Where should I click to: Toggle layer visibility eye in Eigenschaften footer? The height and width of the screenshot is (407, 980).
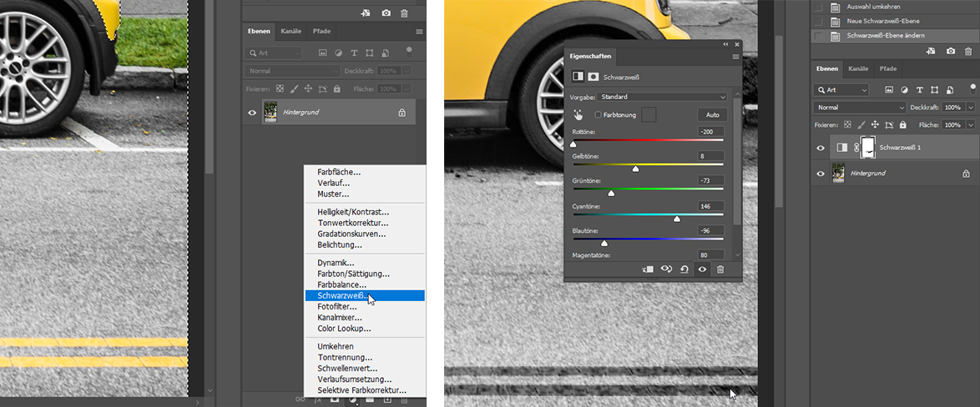click(703, 269)
